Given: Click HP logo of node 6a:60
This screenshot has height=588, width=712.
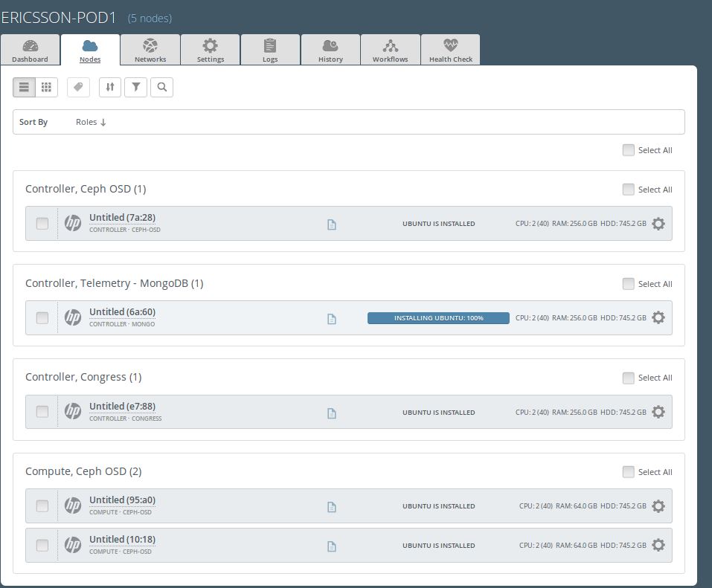Looking at the screenshot, I should click(73, 317).
